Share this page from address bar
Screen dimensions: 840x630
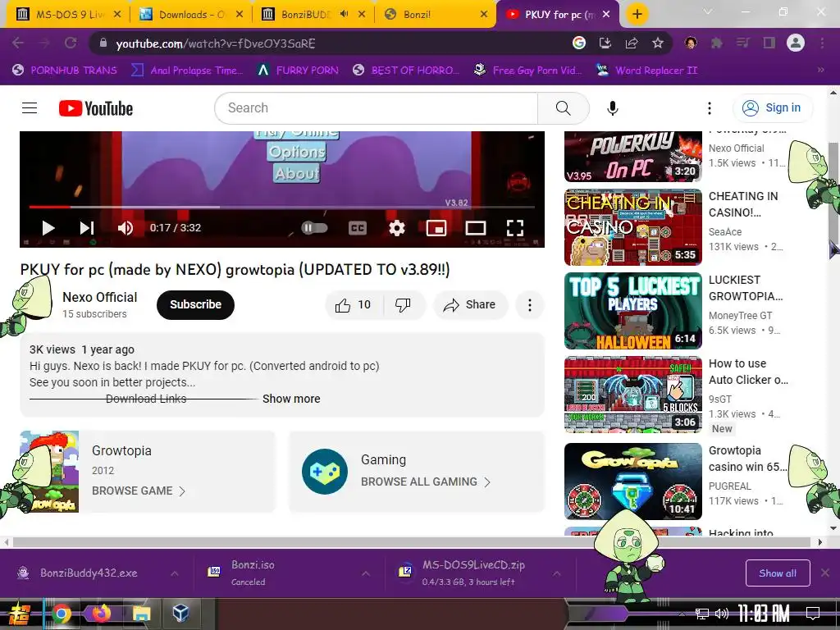632,43
